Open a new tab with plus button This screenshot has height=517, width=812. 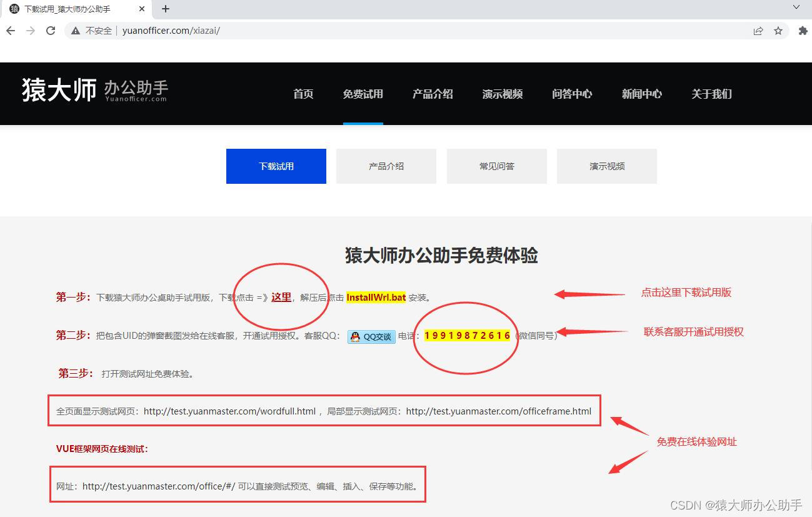click(x=166, y=9)
